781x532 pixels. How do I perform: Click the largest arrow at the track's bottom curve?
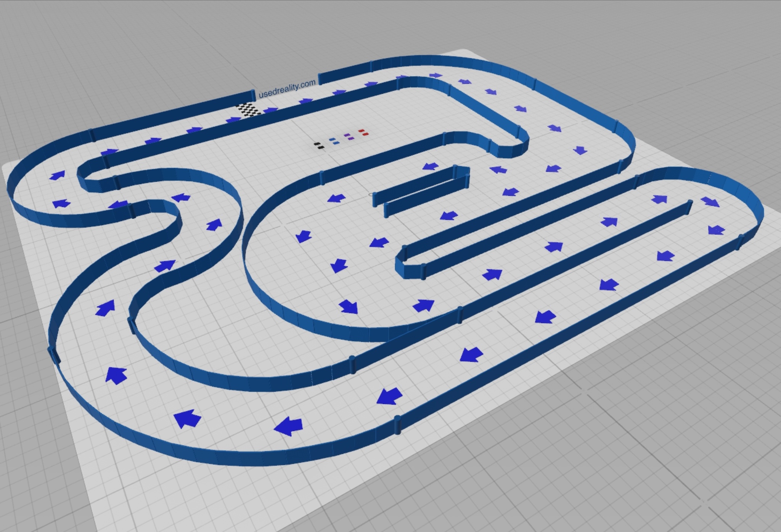click(x=289, y=426)
